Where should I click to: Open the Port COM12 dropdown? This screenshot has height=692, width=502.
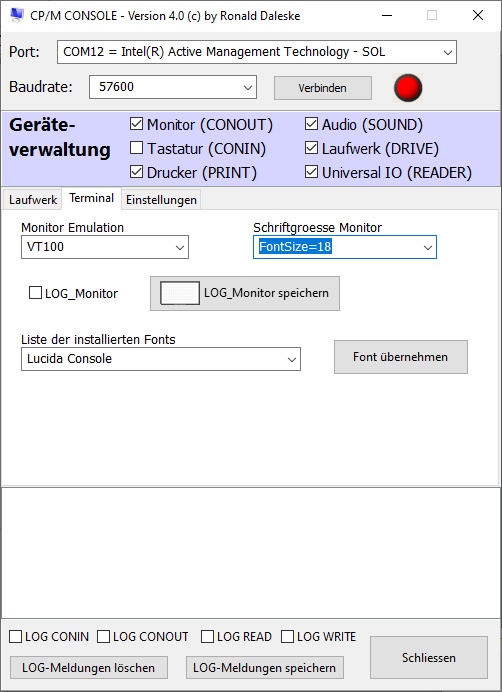click(x=257, y=52)
